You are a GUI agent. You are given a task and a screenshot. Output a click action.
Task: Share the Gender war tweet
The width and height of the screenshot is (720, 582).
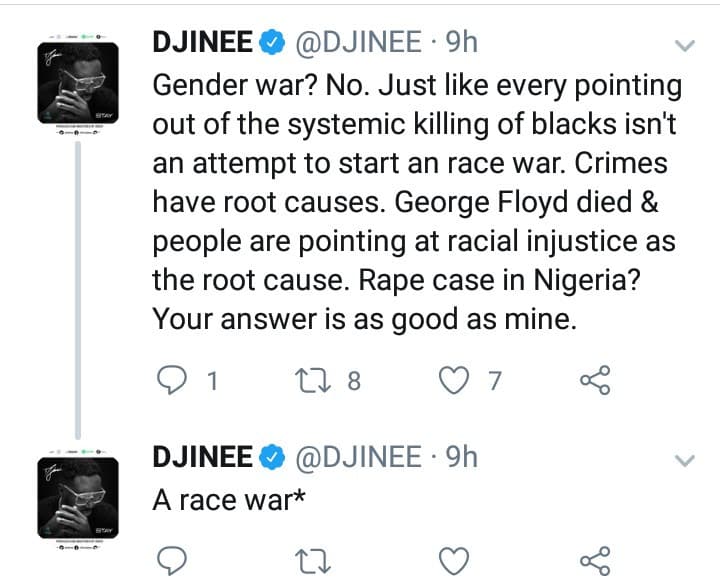(594, 380)
